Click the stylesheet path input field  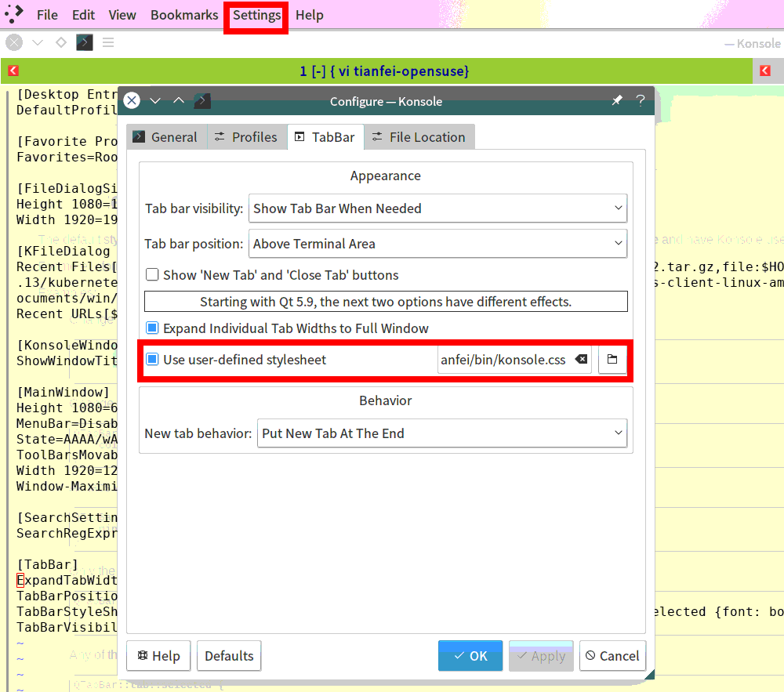click(x=503, y=360)
